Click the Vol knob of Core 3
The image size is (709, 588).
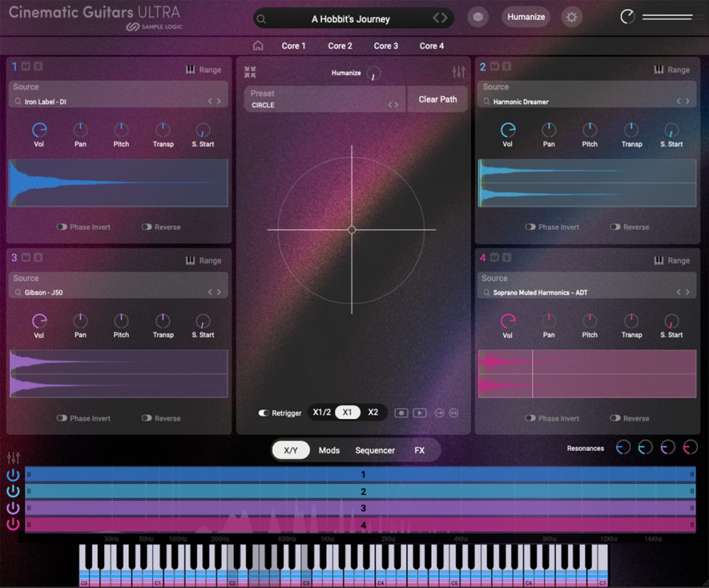(39, 321)
